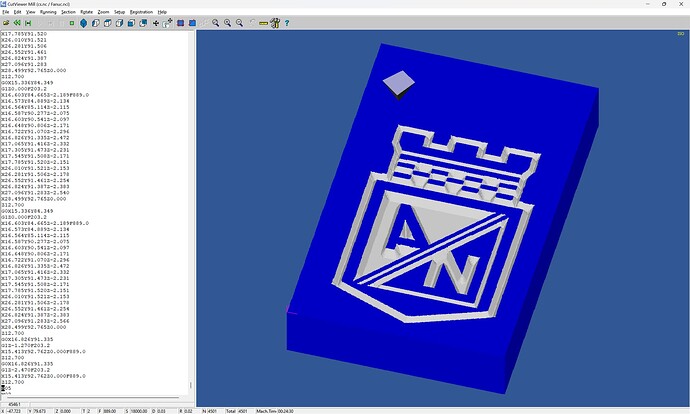Click the 45461 line counter below the code

click(15, 404)
